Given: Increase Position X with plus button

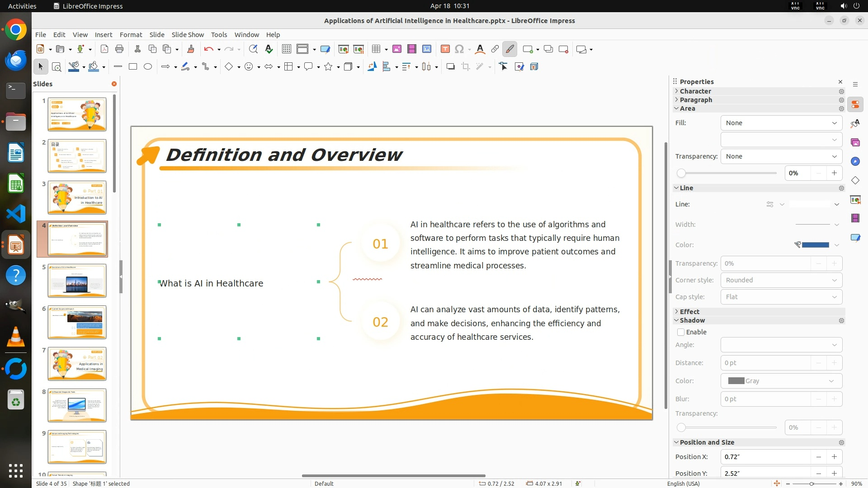Looking at the screenshot, I should point(834,457).
